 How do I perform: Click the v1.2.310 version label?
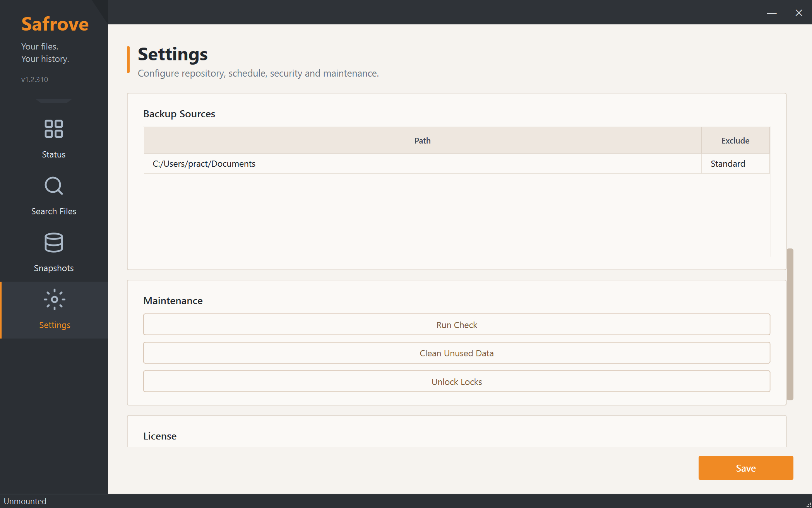click(x=35, y=80)
